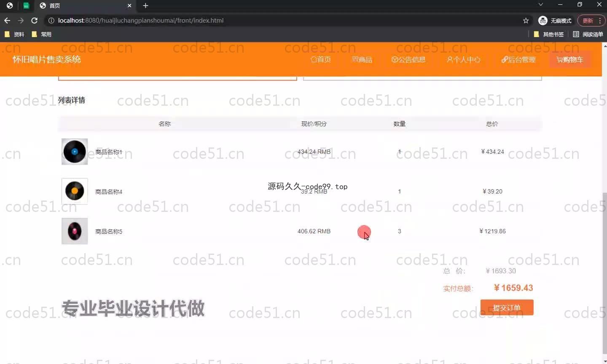The width and height of the screenshot is (607, 364).
Task: Submit order with 提交订单 button
Action: (x=507, y=308)
